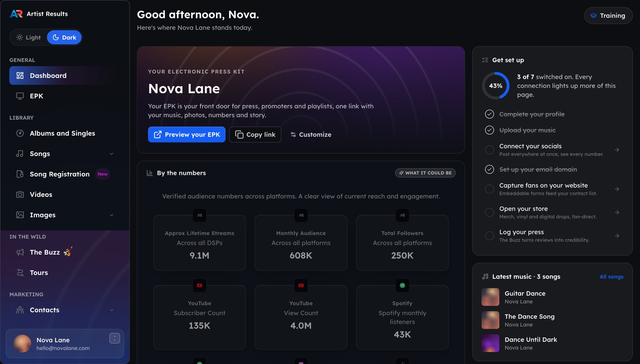The height and width of the screenshot is (364, 640).
Task: Click the Videos camera icon
Action: click(x=20, y=194)
